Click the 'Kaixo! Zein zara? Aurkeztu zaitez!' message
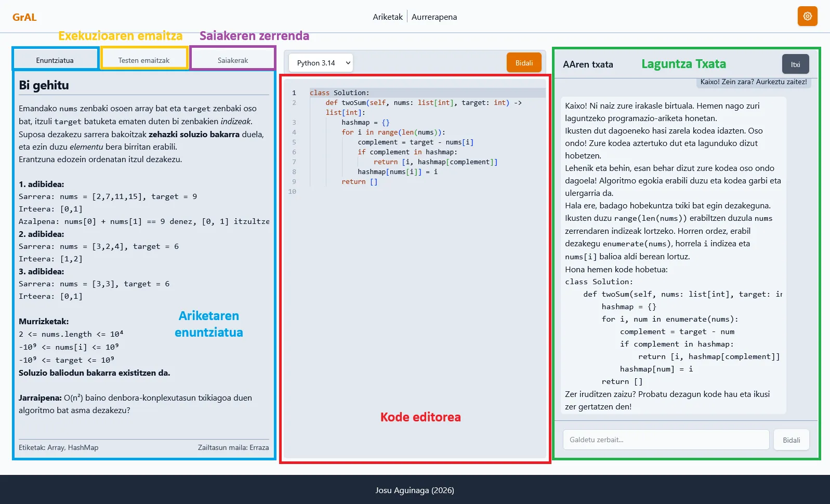Screen dimensions: 830x504 pos(754,82)
